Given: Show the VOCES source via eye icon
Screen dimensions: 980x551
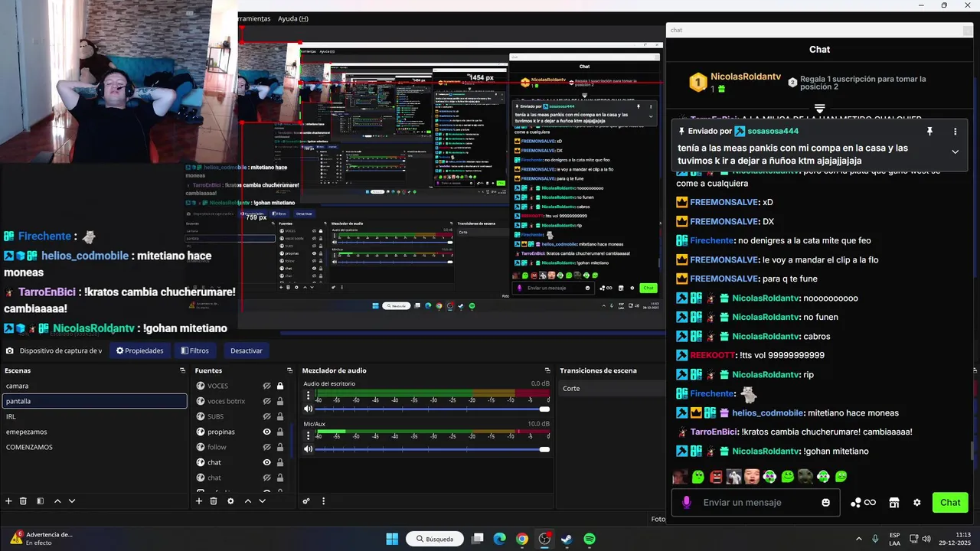Looking at the screenshot, I should (266, 386).
